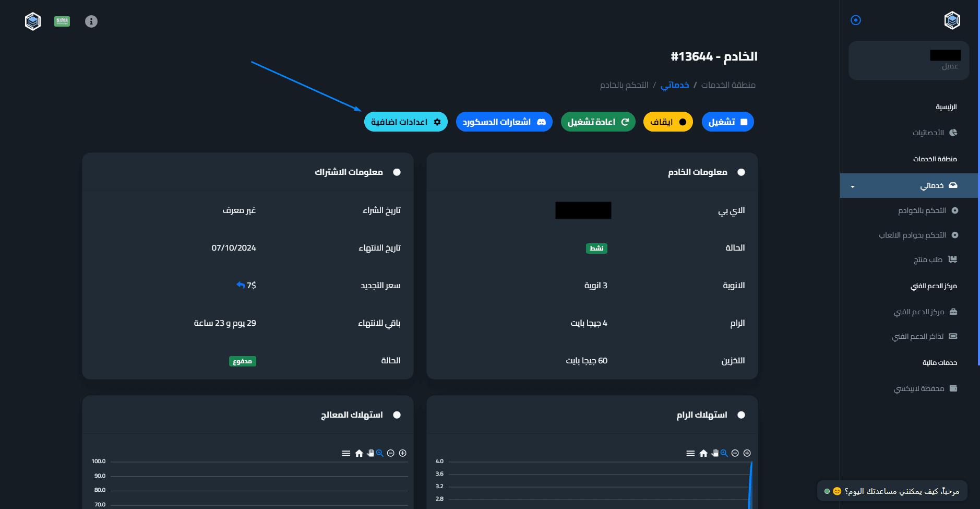Click the sidebar cube logo
Image resolution: width=980 pixels, height=509 pixels.
[952, 20]
